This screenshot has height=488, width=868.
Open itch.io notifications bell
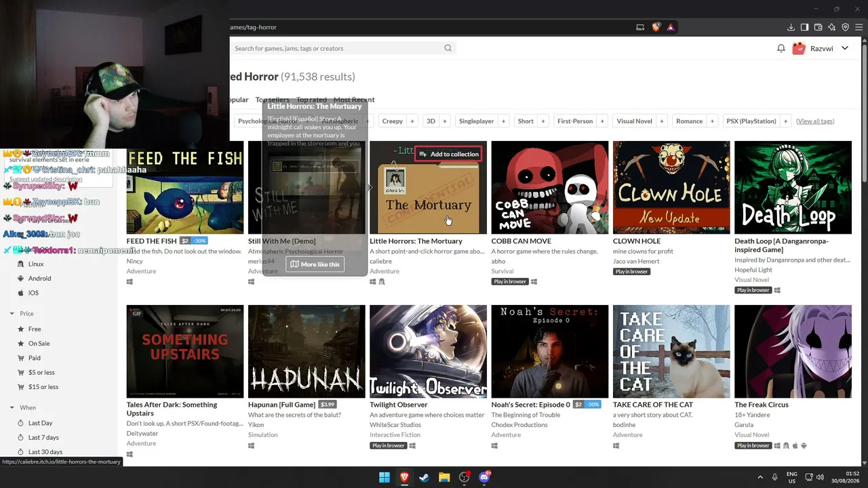[781, 48]
